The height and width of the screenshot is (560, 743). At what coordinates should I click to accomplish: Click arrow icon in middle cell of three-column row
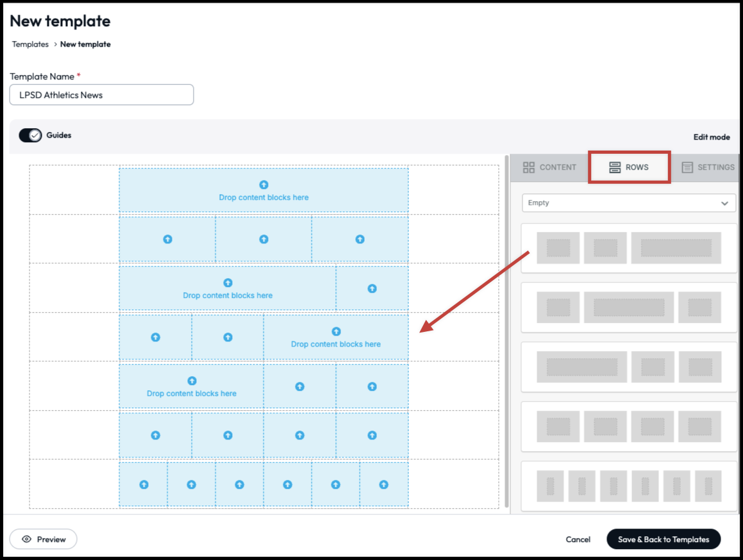[263, 239]
